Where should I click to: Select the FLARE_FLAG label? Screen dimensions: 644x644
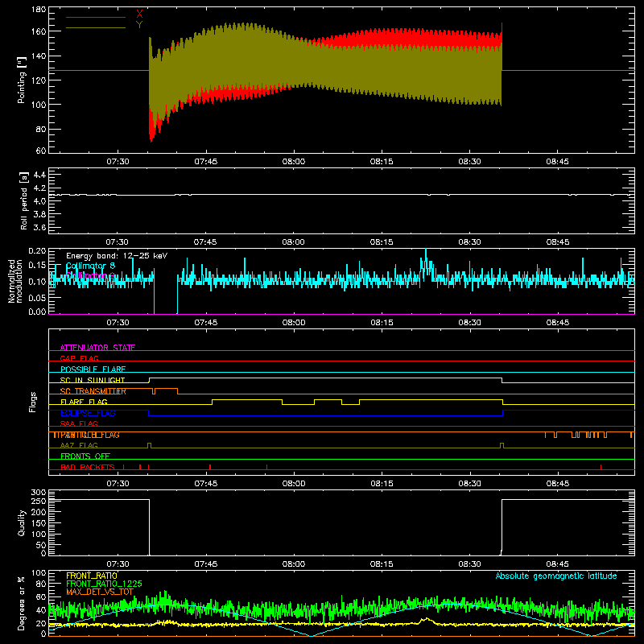tap(84, 402)
